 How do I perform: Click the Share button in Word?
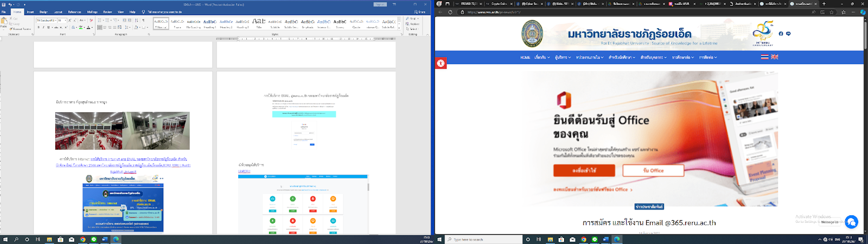click(420, 11)
